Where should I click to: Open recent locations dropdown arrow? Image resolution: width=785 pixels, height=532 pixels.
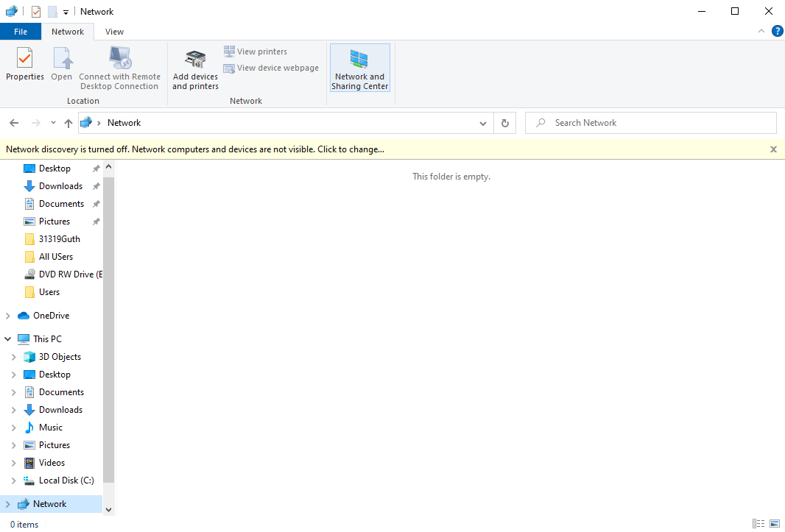(x=53, y=123)
